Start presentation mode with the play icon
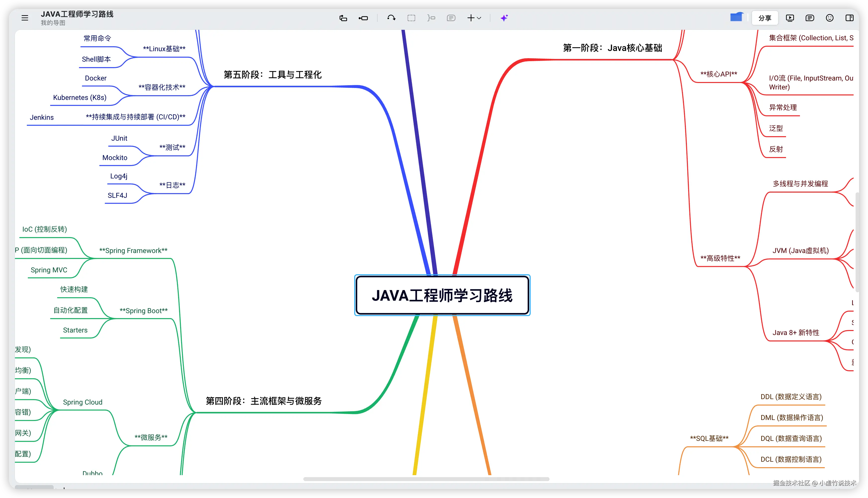Image resolution: width=868 pixels, height=498 pixels. click(x=790, y=18)
